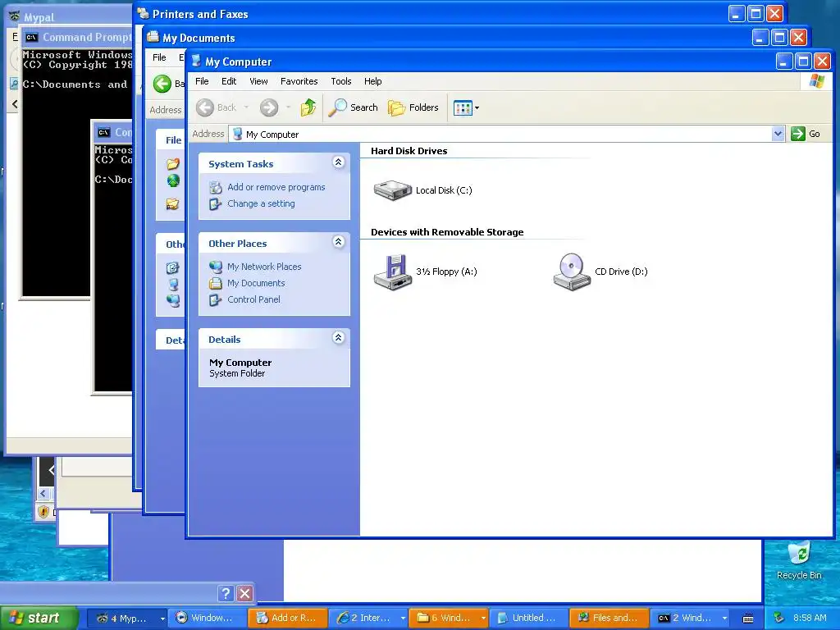
Task: Click the My Network Places icon
Action: (x=216, y=267)
